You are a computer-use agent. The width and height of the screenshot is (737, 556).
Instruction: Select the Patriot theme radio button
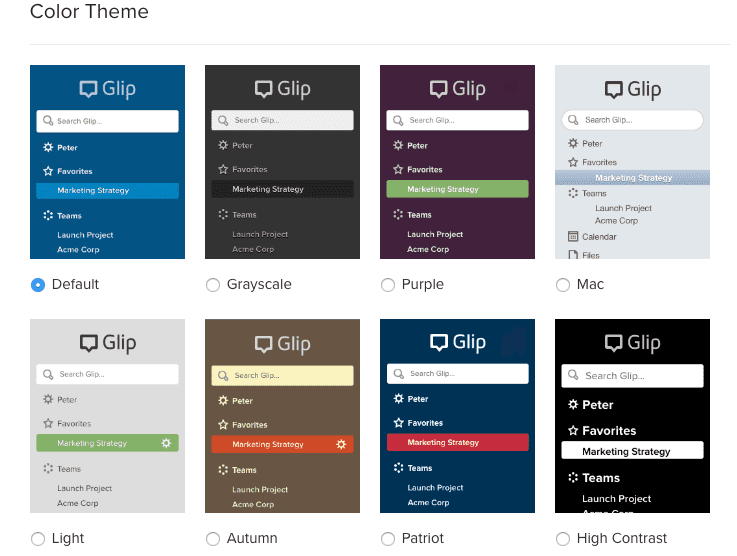388,539
